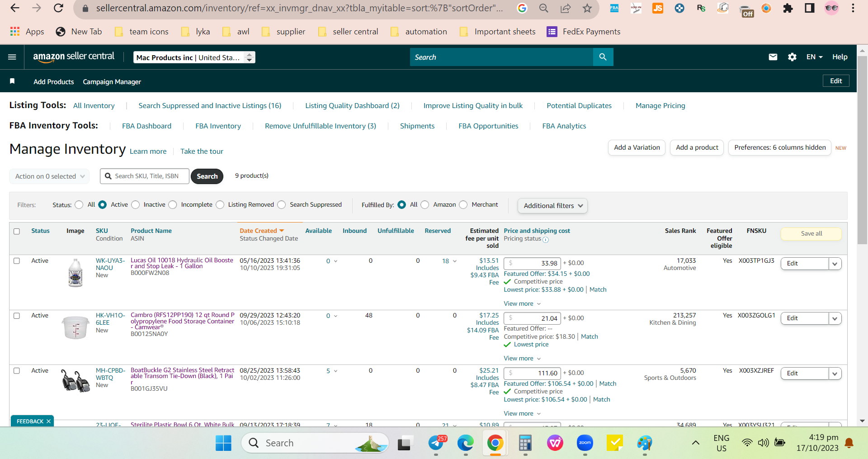Open the settings gear icon
Image resolution: width=868 pixels, height=459 pixels.
point(792,57)
